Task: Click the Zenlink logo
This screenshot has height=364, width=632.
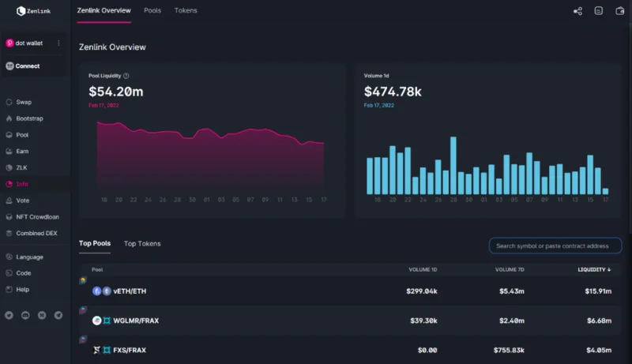Action: [33, 11]
